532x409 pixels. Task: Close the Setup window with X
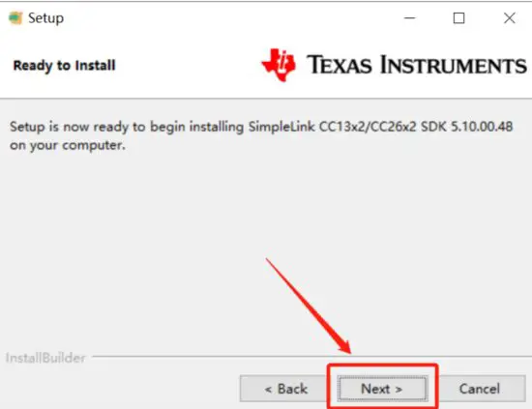point(509,18)
